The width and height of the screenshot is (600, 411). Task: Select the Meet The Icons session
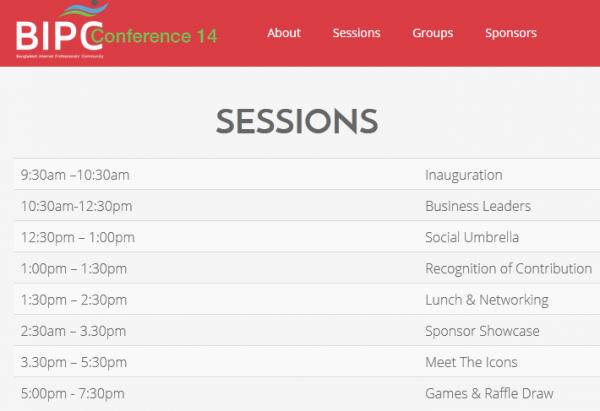[x=471, y=362]
